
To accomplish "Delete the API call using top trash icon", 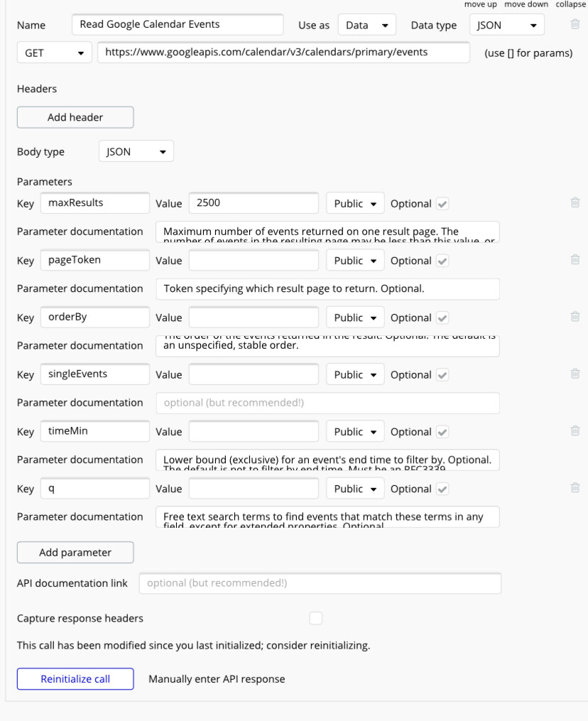I will tap(575, 24).
